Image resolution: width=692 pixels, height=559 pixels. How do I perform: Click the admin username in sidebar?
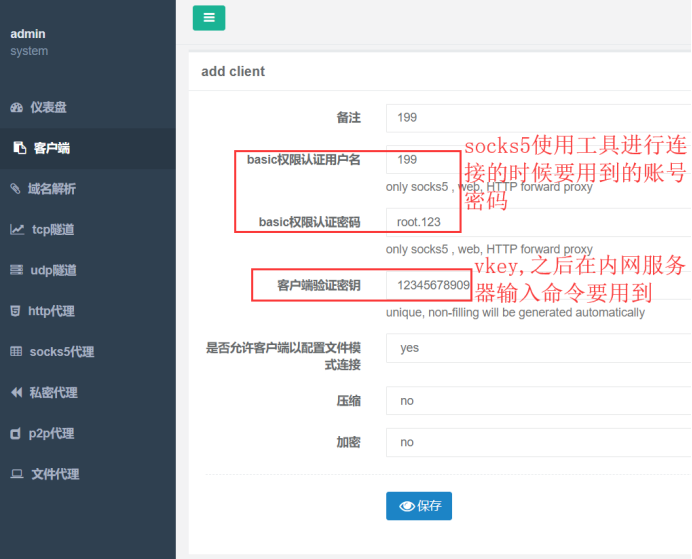coord(28,34)
